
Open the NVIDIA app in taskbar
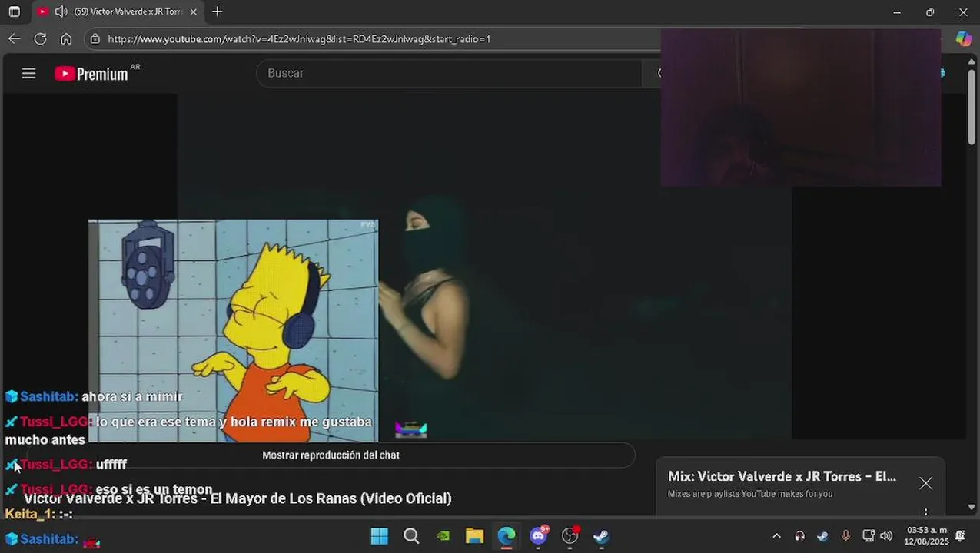coord(443,536)
